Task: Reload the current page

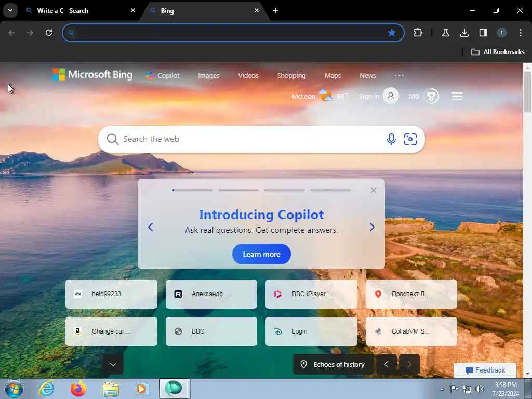Action: point(49,33)
